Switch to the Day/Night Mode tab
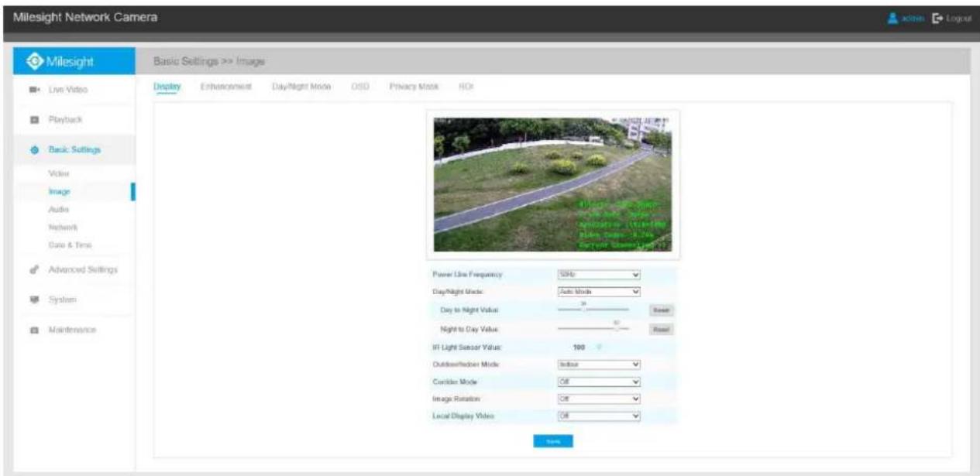Screen dimensions: 980x476 pos(301,87)
